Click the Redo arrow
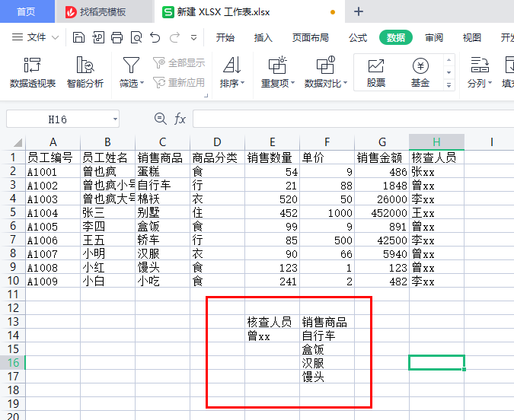Viewport: 514px width, 420px height. coord(174,38)
